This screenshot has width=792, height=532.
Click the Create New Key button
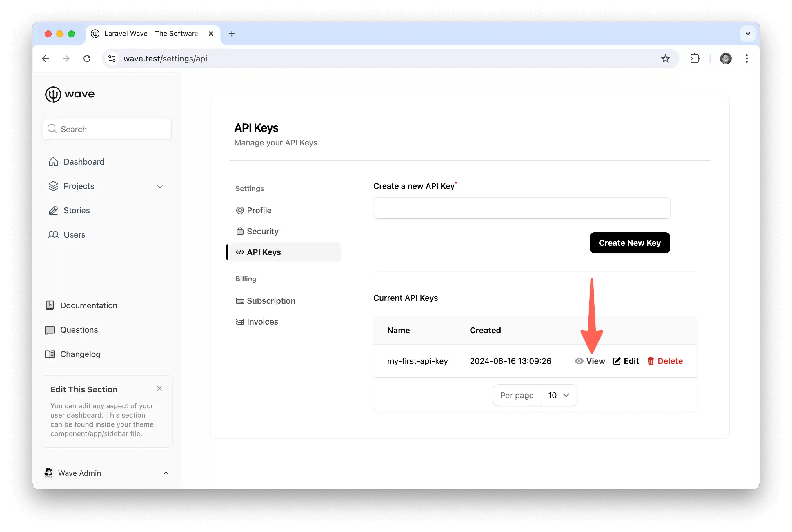click(x=629, y=243)
